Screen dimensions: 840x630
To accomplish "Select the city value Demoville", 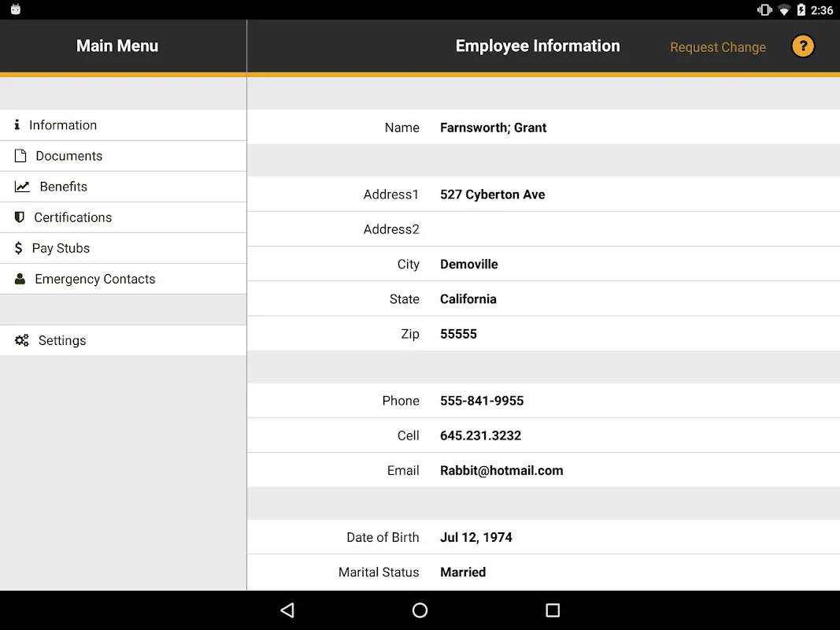I will pos(468,264).
